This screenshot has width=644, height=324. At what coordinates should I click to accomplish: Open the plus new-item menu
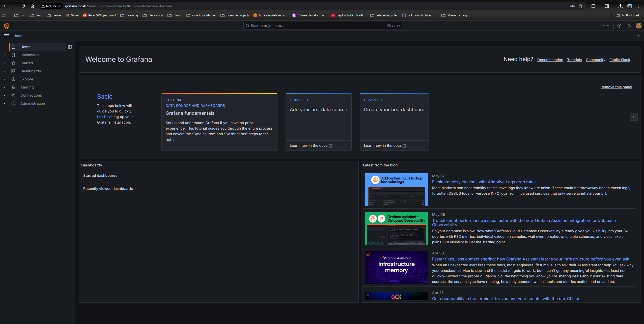[x=606, y=26]
